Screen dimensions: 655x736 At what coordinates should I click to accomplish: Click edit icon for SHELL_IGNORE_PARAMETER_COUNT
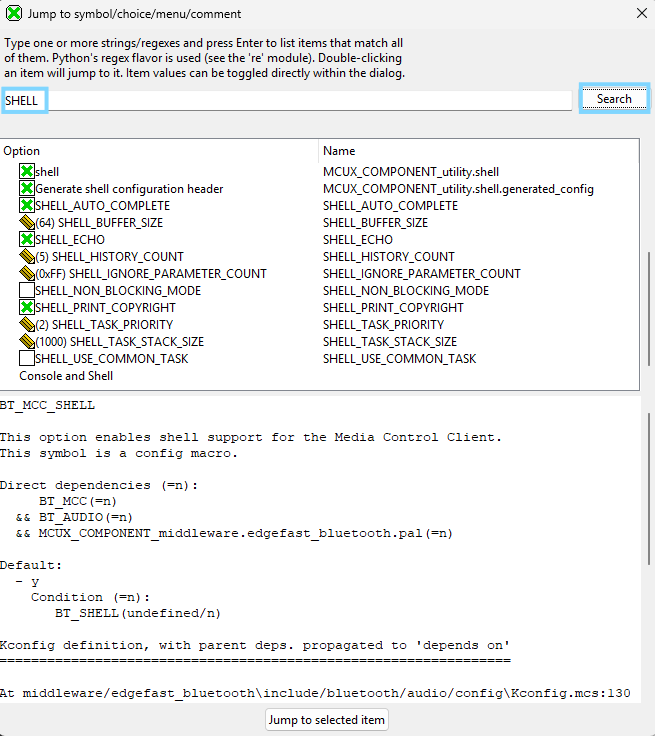click(27, 274)
